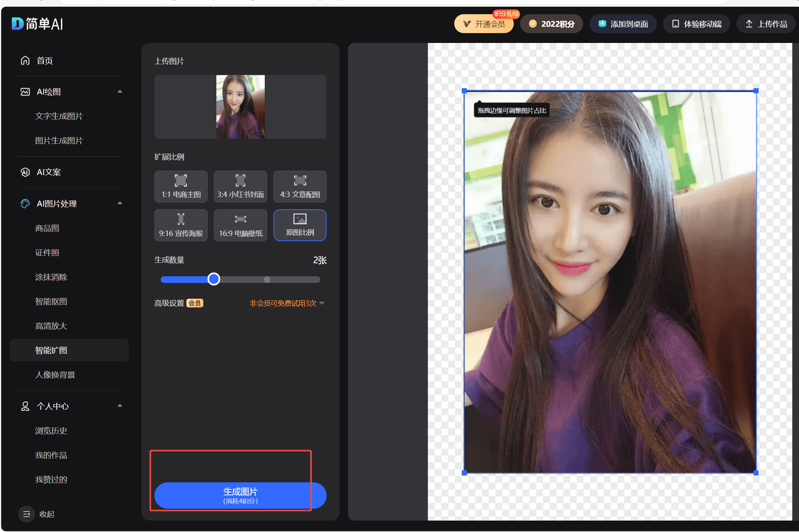
Task: Select the 3:4 小红书封面 ratio
Action: tap(240, 186)
